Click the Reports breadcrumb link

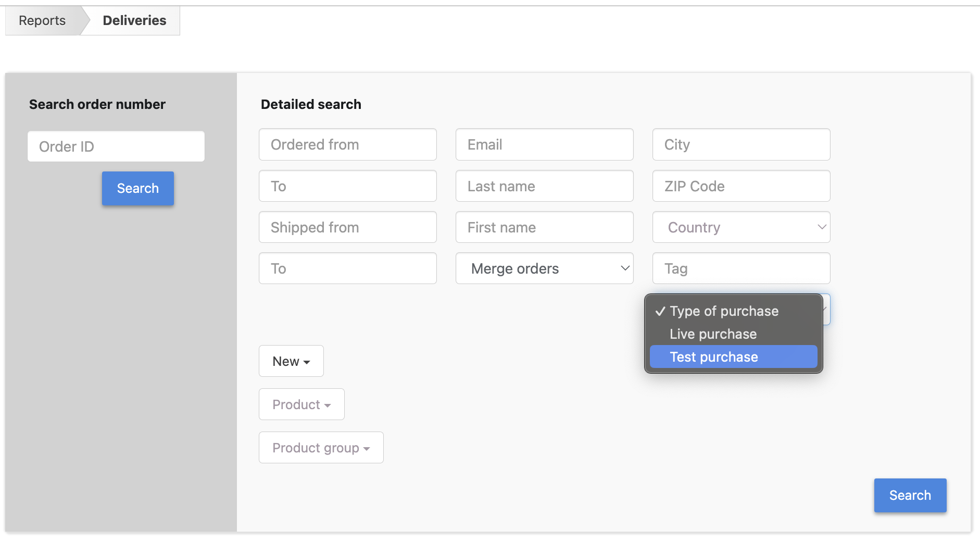pos(42,20)
